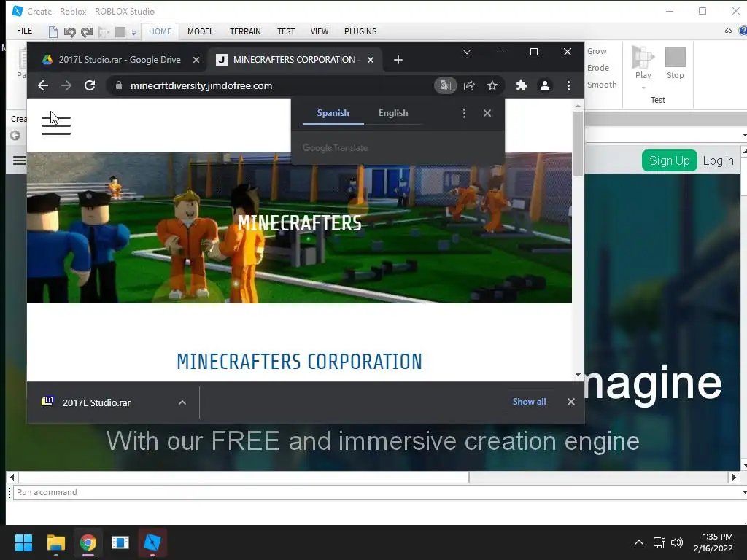
Task: Close the Chrome downloads bar
Action: (570, 402)
